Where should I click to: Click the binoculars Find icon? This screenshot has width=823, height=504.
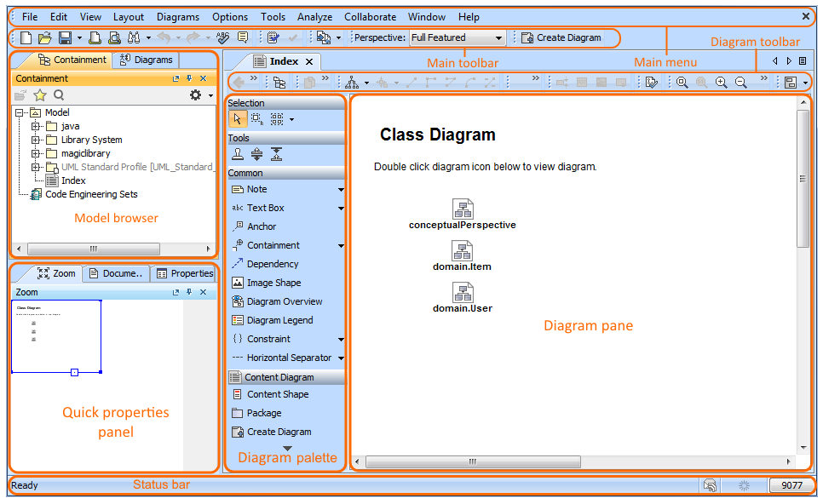tap(134, 37)
